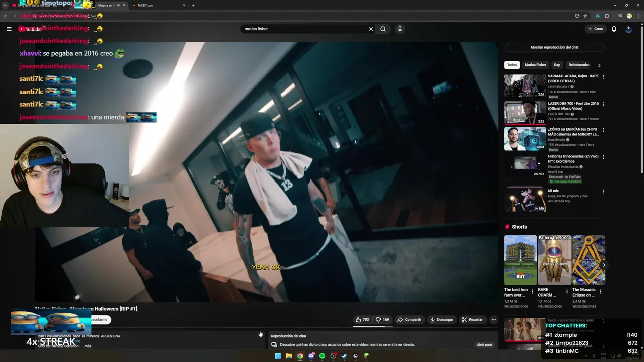Show more filter chips with right chevron

599,65
